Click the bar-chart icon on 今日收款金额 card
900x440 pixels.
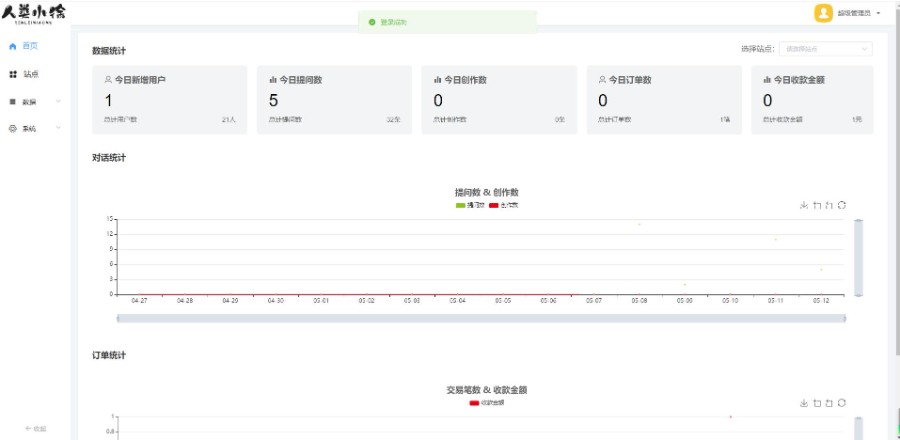tap(767, 80)
